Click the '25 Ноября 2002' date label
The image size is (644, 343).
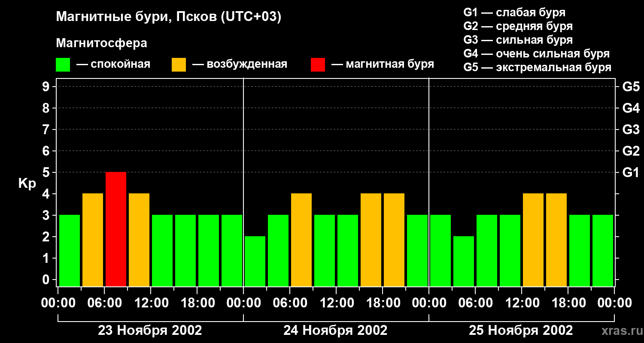pyautogui.click(x=521, y=331)
